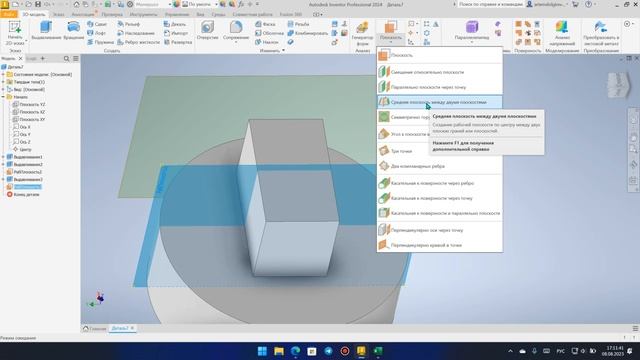
Task: Open the Shape Generator (Генератор форм)
Action: coord(362,33)
